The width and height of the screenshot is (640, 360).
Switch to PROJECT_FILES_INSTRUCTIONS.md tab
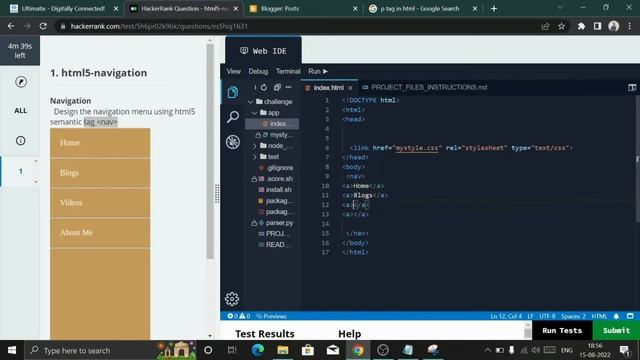(424, 87)
